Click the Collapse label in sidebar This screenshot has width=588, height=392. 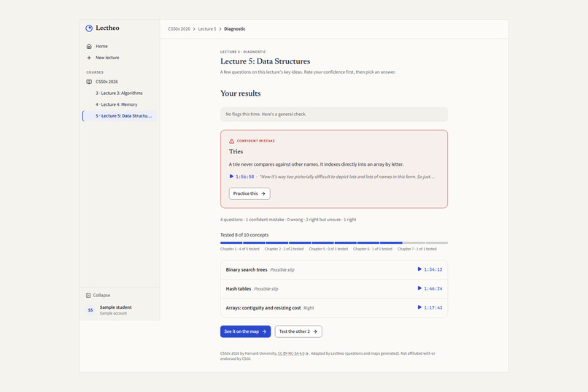tap(101, 295)
